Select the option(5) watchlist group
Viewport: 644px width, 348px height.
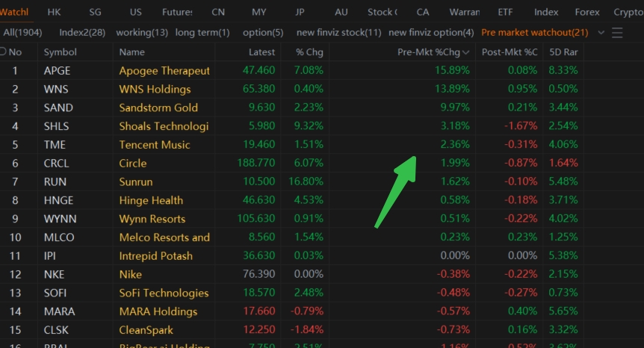tap(263, 32)
